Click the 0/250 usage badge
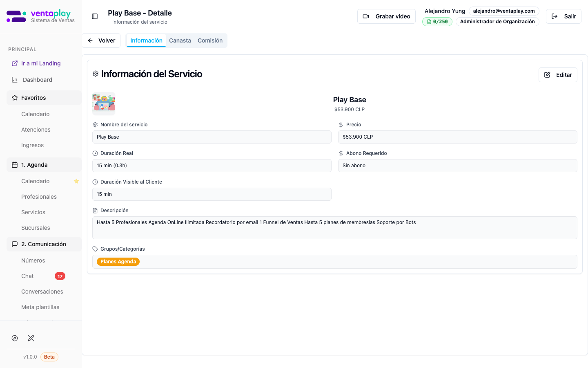Screen dimensions: 588x368 437,21
